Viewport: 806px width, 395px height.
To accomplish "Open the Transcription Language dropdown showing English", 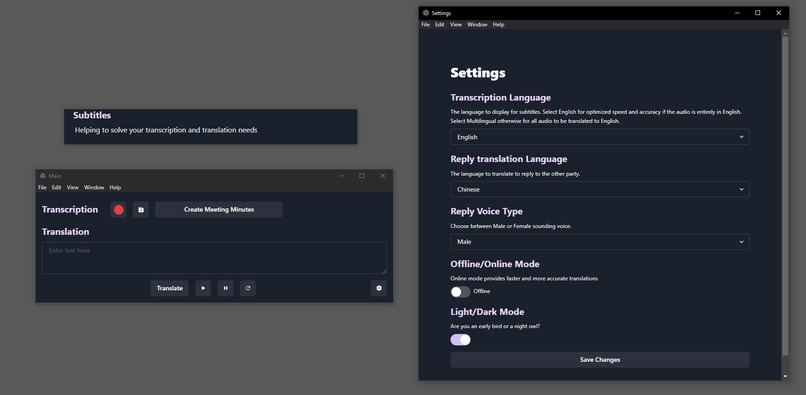I will click(x=600, y=137).
